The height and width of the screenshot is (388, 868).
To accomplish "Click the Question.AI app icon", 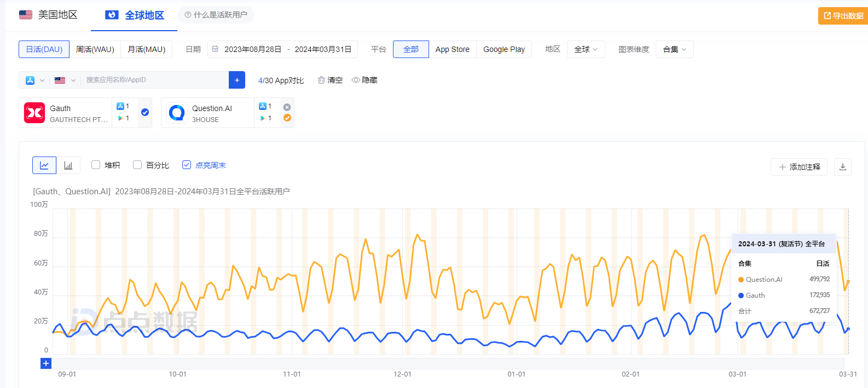I will point(177,113).
